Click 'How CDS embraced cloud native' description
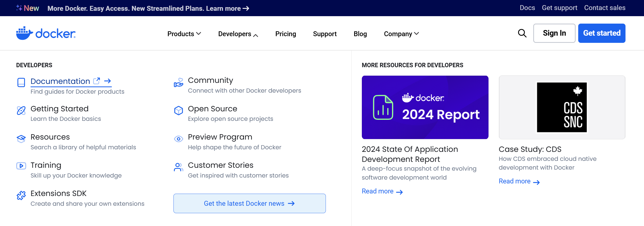The width and height of the screenshot is (644, 226). click(548, 163)
